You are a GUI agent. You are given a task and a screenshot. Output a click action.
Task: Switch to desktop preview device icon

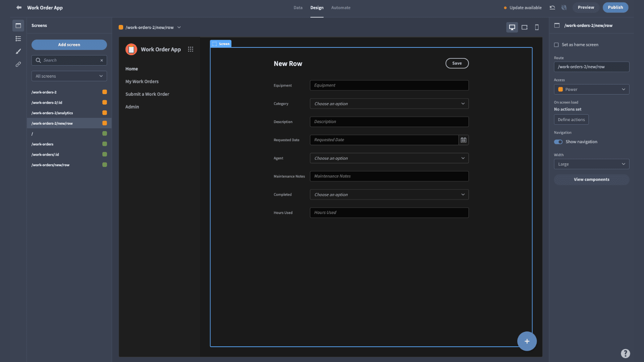pos(512,27)
